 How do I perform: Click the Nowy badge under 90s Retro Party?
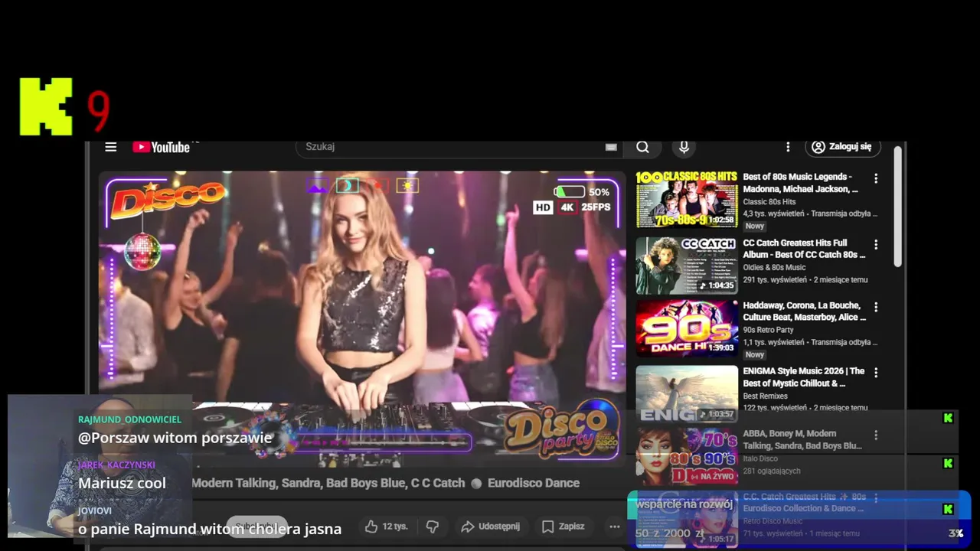click(x=755, y=355)
